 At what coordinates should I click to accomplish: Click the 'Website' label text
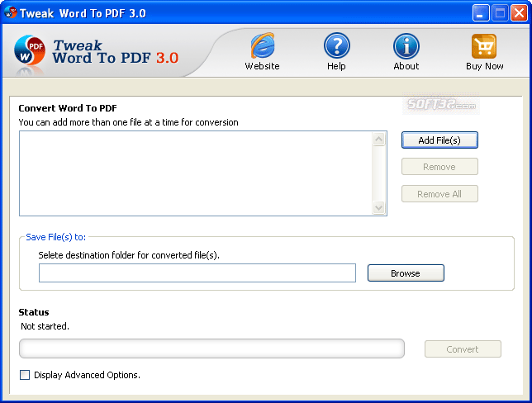point(262,66)
